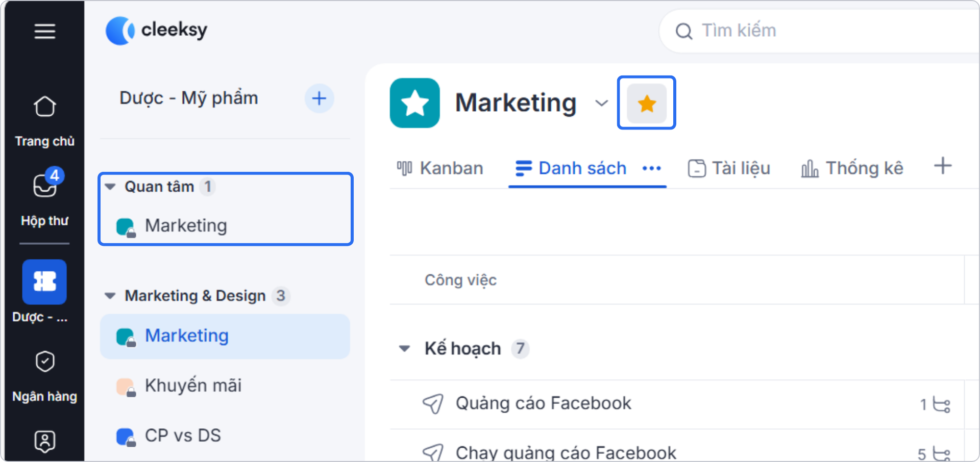Click the contact profile icon in sidebar

(x=45, y=441)
